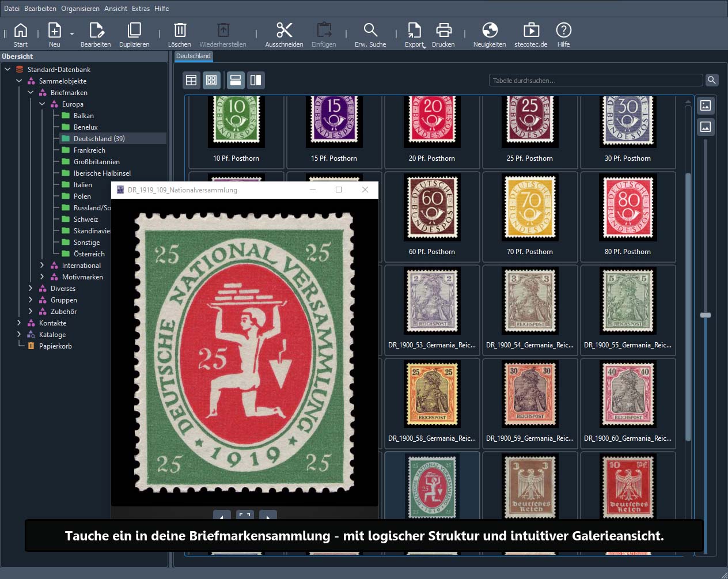Click into Tabelle durchsuchen search field
The image size is (728, 579).
click(596, 80)
